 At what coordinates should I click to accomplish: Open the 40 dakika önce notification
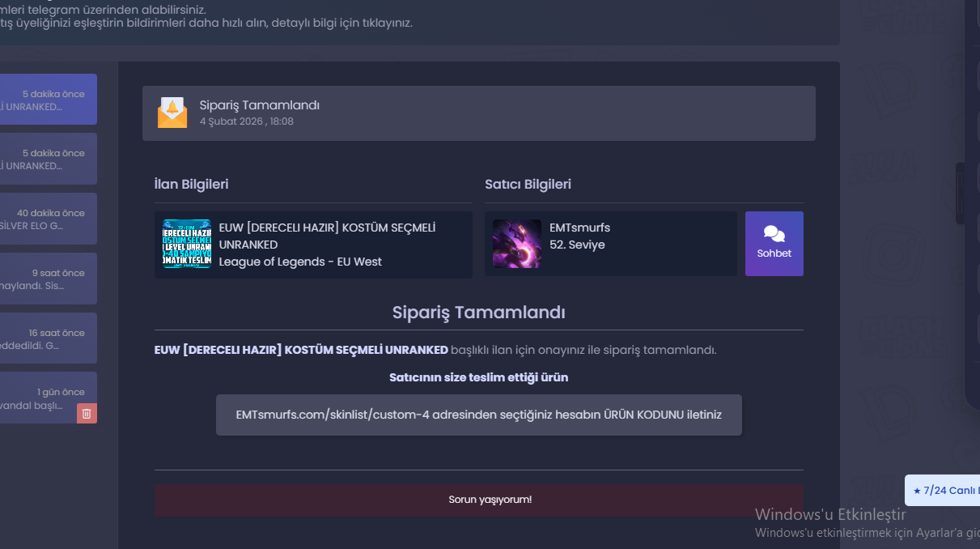[x=49, y=219]
